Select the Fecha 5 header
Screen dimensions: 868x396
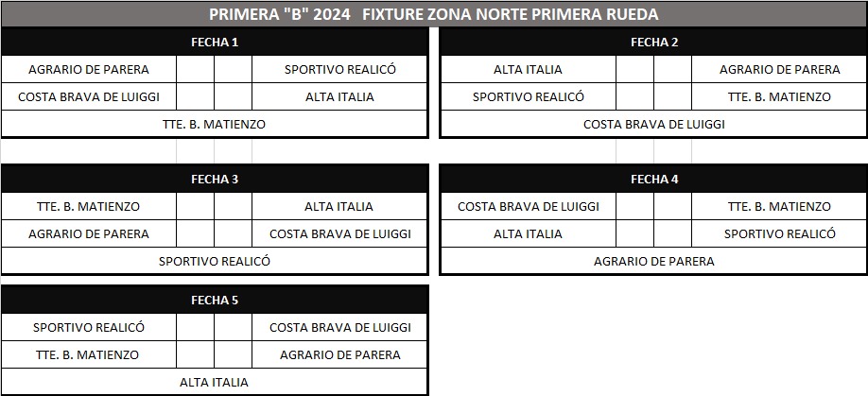coord(215,301)
